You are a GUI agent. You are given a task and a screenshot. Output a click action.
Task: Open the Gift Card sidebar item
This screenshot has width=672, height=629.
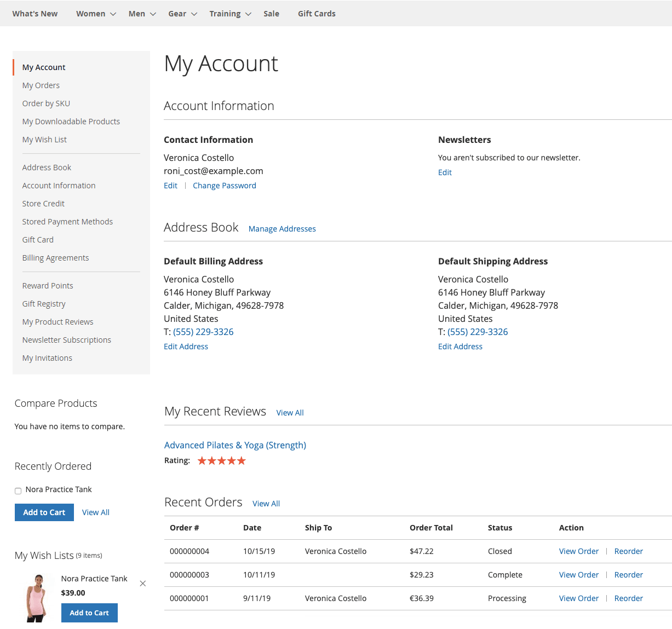tap(38, 240)
